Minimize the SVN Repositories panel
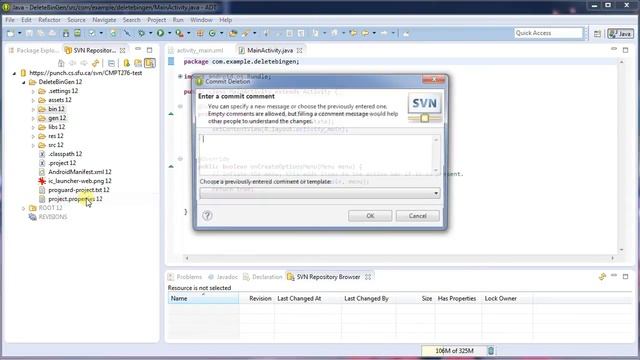This screenshot has height=360, width=640. [x=138, y=50]
